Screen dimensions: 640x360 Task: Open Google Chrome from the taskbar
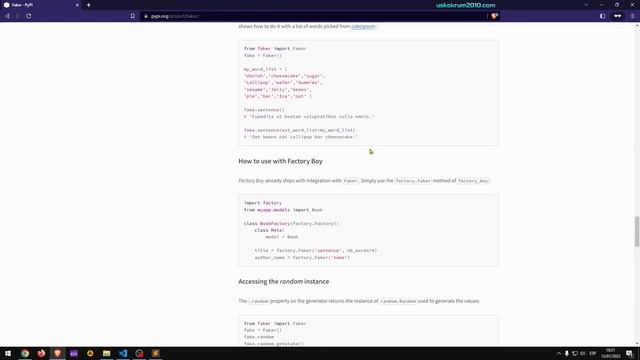pyautogui.click(x=25, y=353)
